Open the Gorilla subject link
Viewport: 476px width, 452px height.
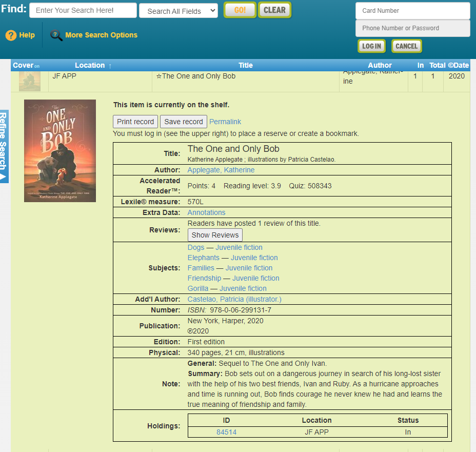(x=198, y=289)
